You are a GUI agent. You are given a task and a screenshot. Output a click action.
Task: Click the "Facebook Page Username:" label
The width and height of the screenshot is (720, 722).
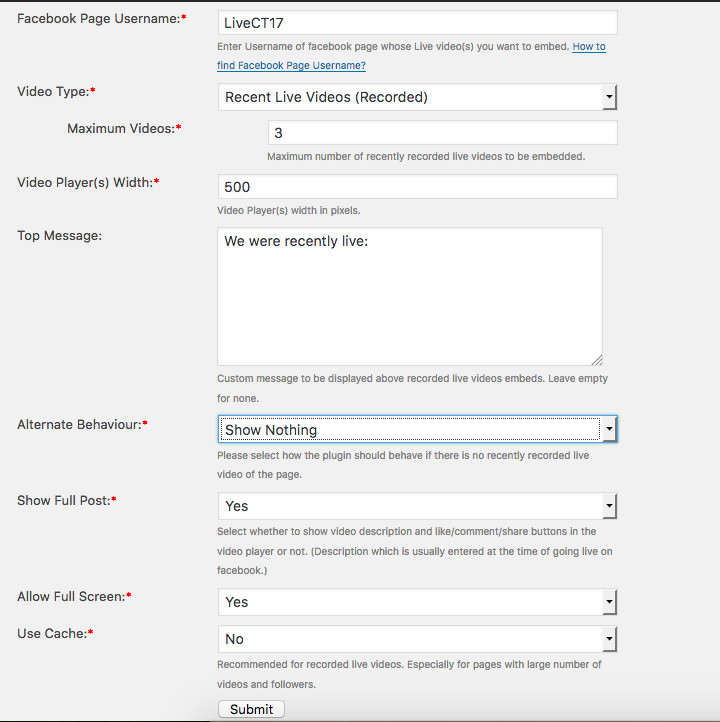[x=98, y=19]
